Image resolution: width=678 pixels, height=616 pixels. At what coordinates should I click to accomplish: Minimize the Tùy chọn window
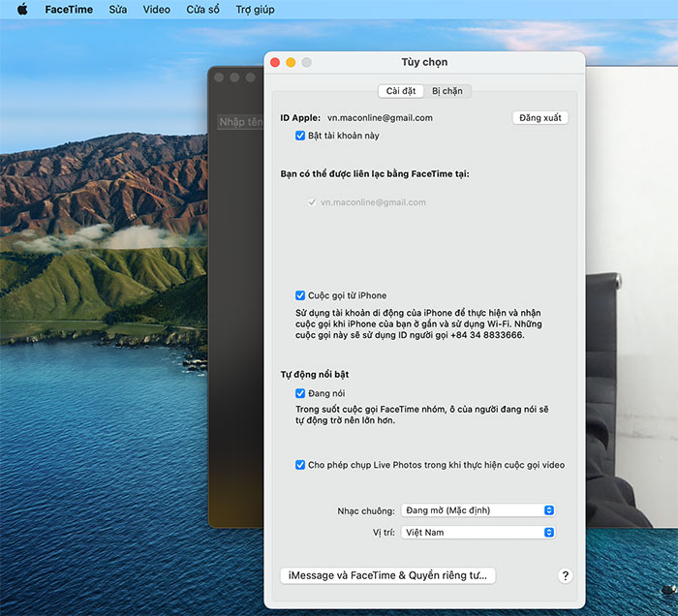[291, 62]
